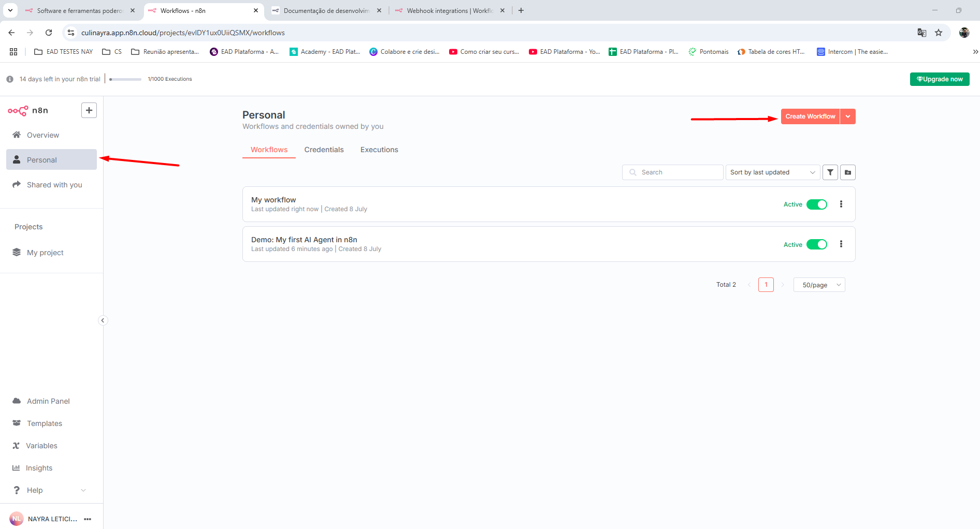This screenshot has height=529, width=980.
Task: Switch to Webhook integrations browser tab
Action: [449, 10]
